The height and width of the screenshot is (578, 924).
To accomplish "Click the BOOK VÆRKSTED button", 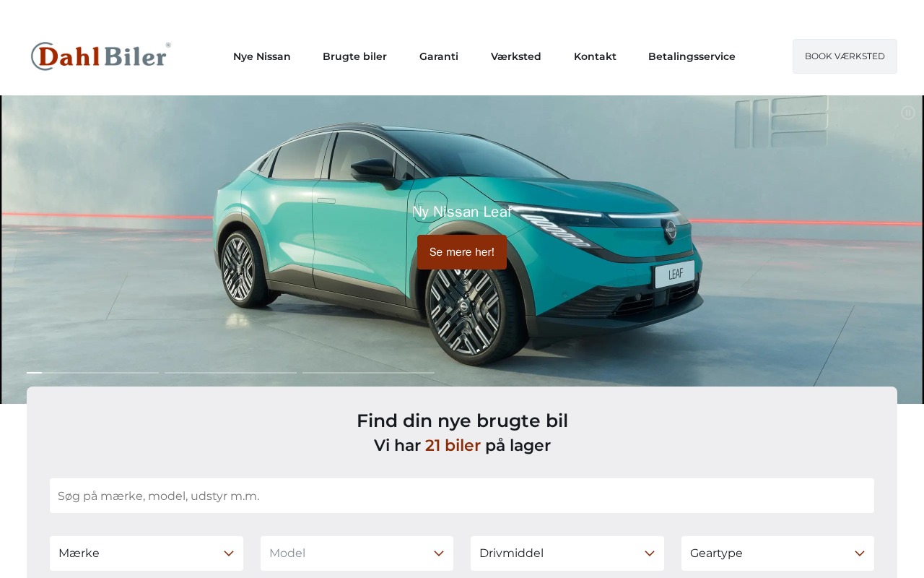I will (x=845, y=56).
